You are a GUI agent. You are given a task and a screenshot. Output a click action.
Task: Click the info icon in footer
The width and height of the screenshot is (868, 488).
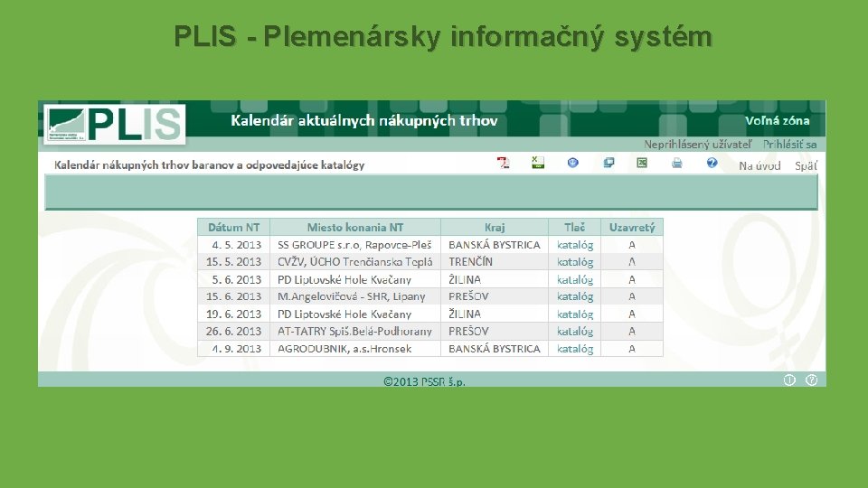click(789, 380)
